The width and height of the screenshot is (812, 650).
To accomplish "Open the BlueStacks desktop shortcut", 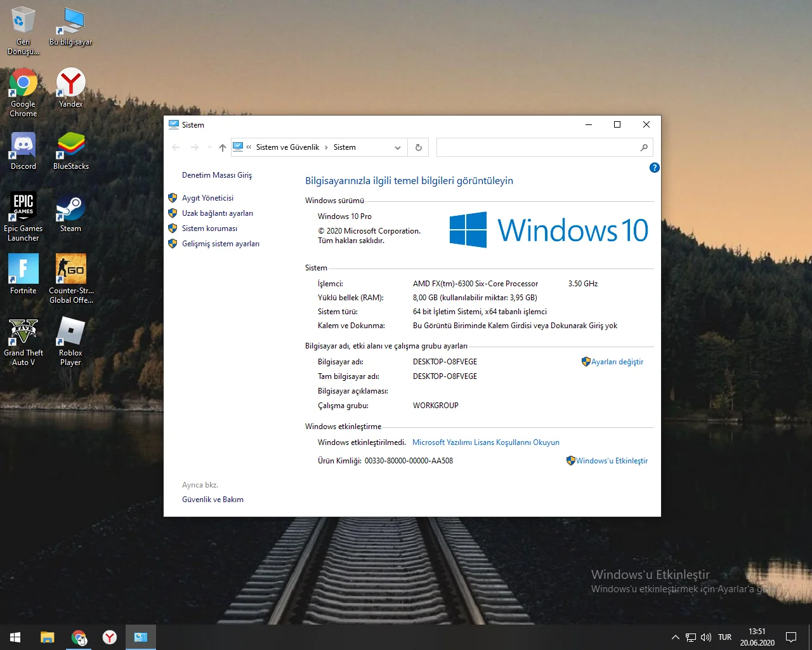I will (71, 150).
